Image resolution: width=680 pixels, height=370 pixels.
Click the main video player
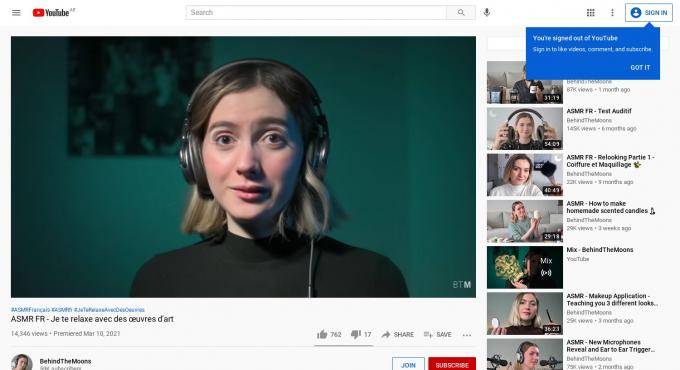(x=243, y=167)
